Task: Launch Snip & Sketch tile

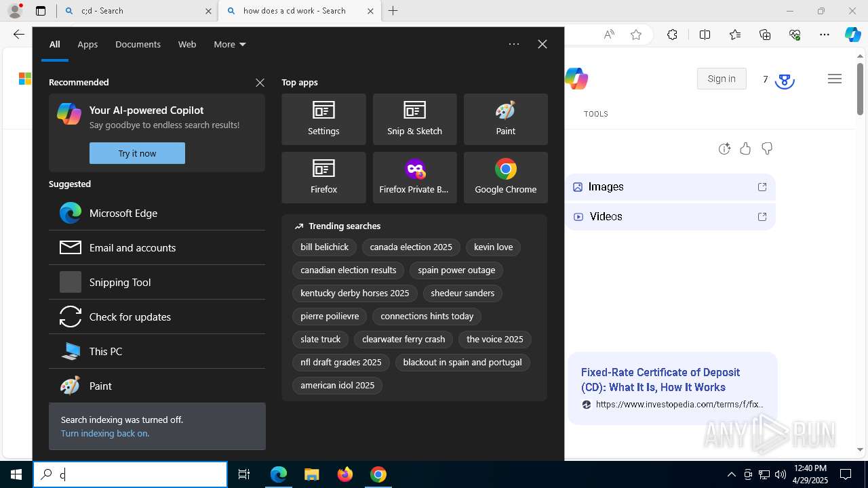Action: tap(414, 119)
